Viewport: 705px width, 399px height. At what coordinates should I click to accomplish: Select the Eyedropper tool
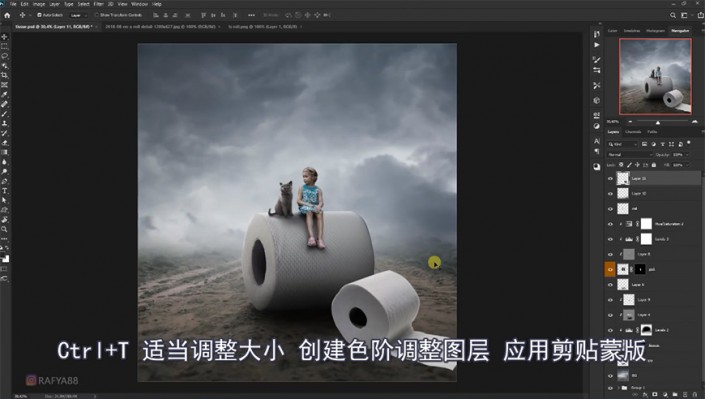(4, 94)
